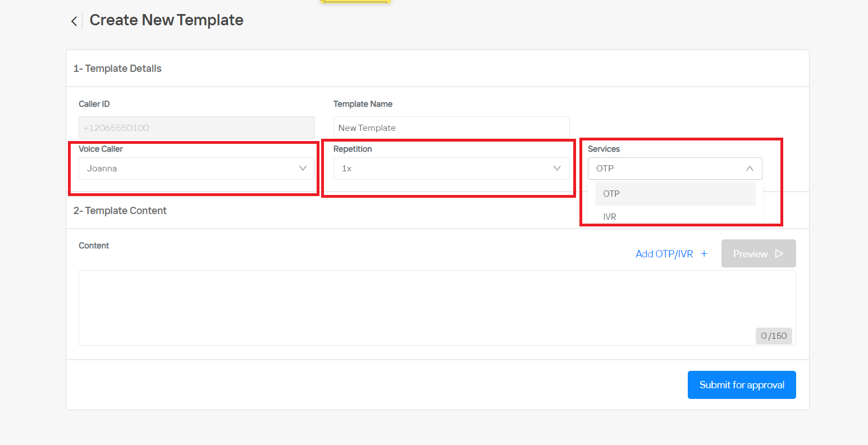Focus the Content text area

[x=437, y=308]
